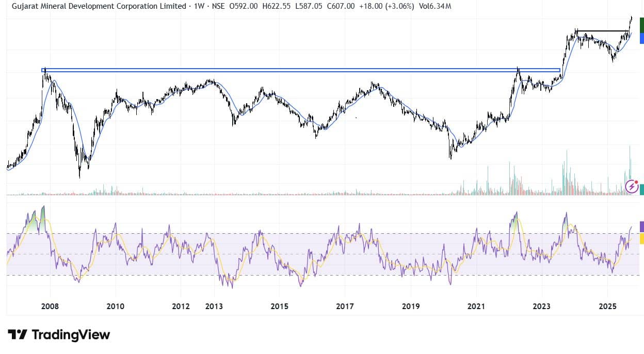Click the purple RSI value label
Viewport: 644px width, 354px height.
pos(641,227)
